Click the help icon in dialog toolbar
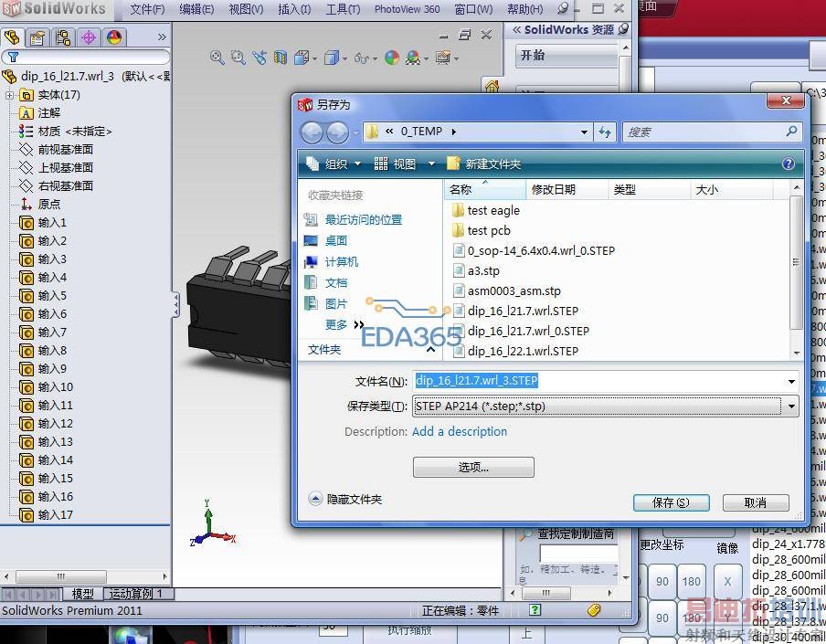Image resolution: width=826 pixels, height=644 pixels. coord(788,164)
